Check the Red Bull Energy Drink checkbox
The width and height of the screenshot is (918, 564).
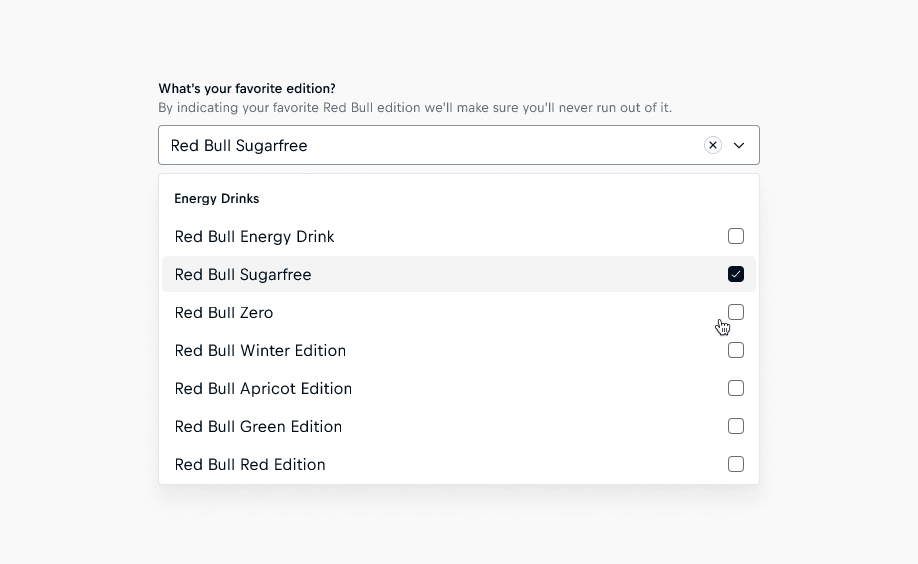pyautogui.click(x=736, y=236)
